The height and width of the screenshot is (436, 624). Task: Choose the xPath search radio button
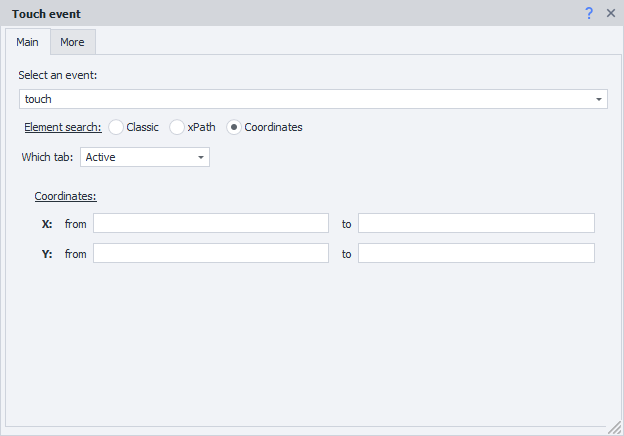178,127
